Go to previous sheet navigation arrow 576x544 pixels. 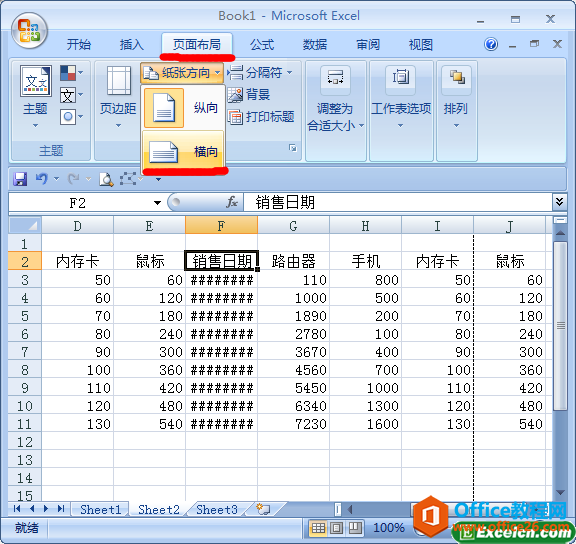point(32,508)
